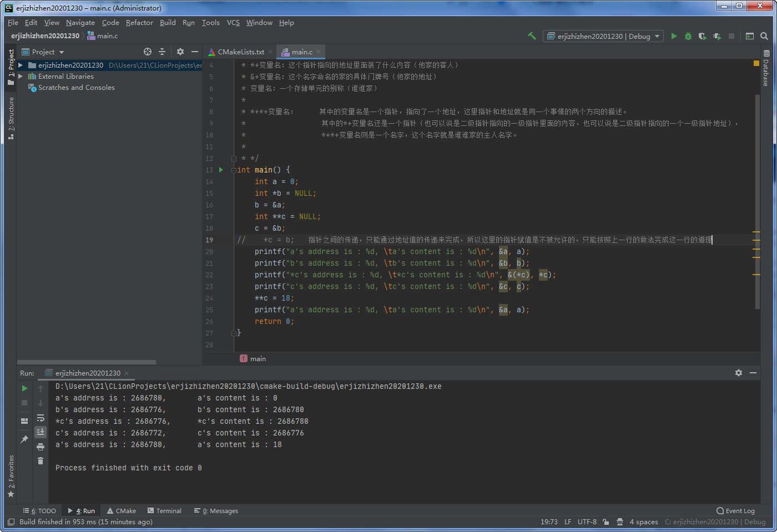Open the File menu

pos(13,23)
